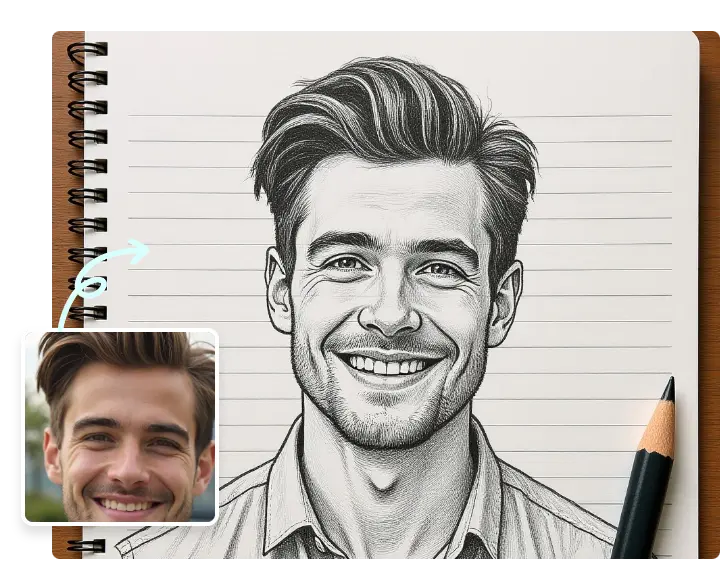The width and height of the screenshot is (720, 570).
Task: Click the sketched ear on the right side
Action: (x=505, y=302)
